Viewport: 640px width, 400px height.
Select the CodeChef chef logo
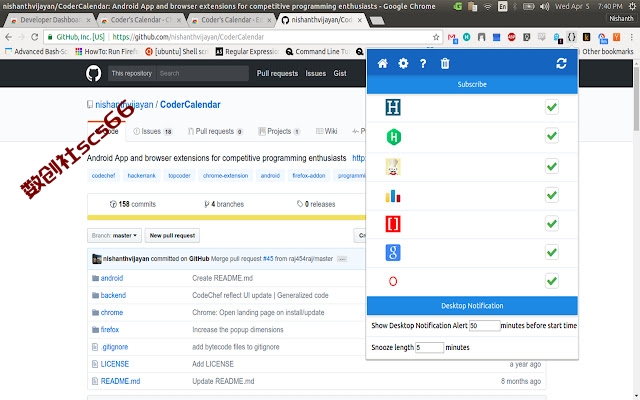393,167
